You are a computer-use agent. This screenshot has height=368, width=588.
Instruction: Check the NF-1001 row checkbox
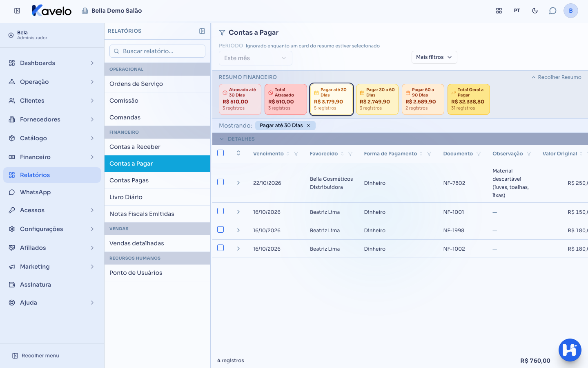[220, 211]
